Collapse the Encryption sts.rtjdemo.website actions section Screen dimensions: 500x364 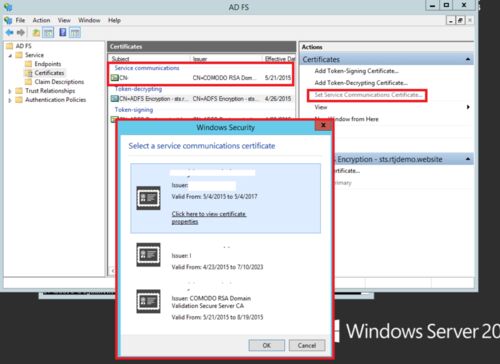(x=468, y=159)
